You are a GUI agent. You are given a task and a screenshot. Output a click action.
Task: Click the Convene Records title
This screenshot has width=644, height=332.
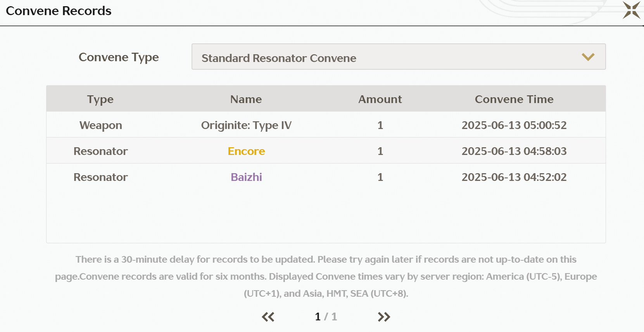click(59, 11)
